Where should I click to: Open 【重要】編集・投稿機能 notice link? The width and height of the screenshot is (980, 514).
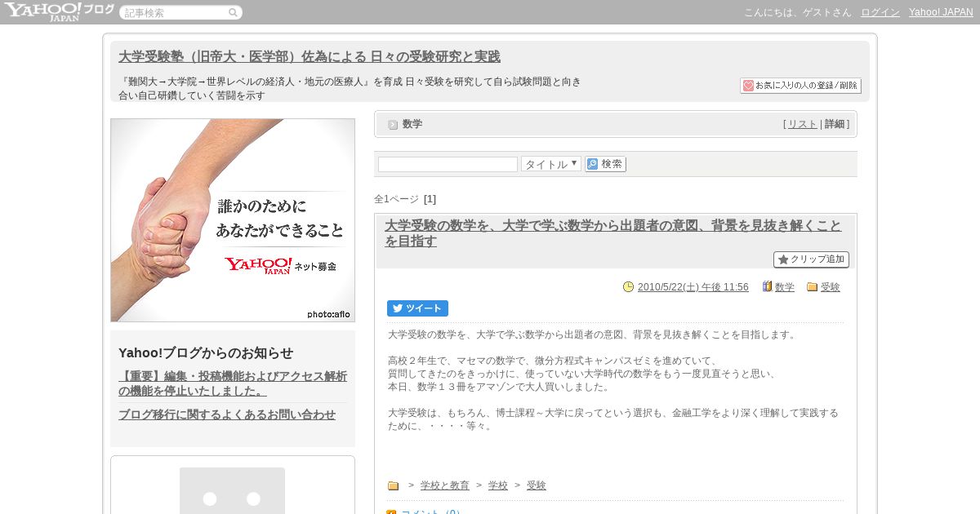coord(233,383)
